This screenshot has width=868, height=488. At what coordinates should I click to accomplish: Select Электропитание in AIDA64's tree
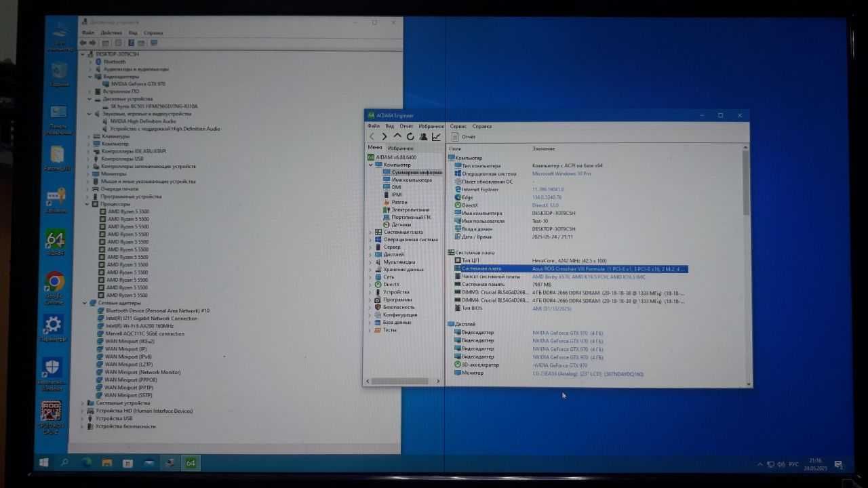click(x=406, y=209)
